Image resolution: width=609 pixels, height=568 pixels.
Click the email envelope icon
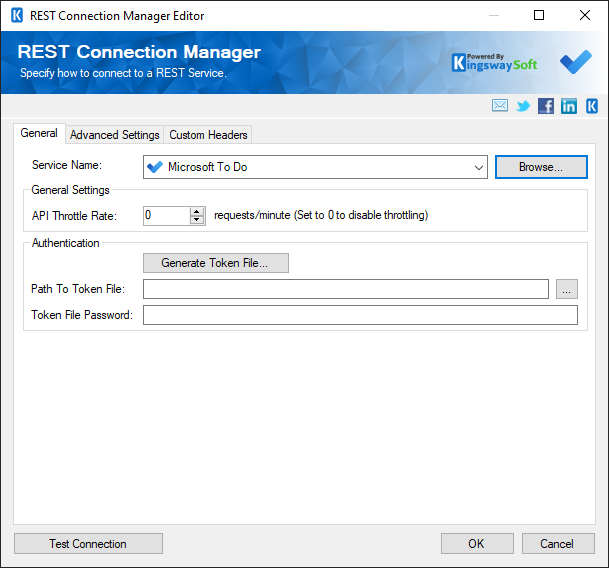(x=499, y=106)
